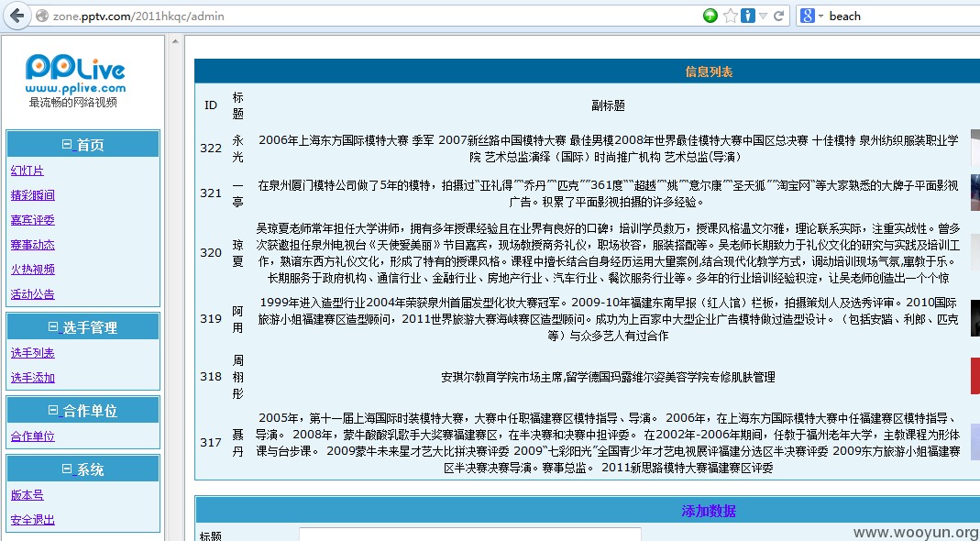
Task: Click the browser back arrow button
Action: point(17,16)
